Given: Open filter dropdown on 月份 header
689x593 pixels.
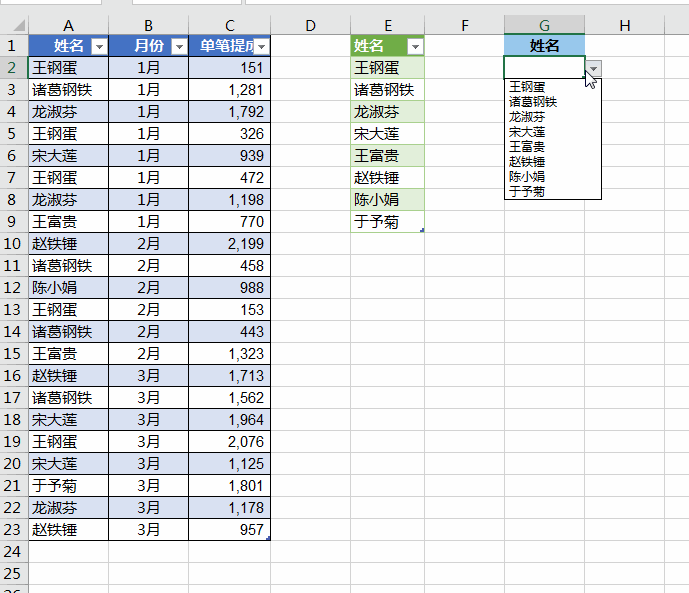Looking at the screenshot, I should coord(179,46).
